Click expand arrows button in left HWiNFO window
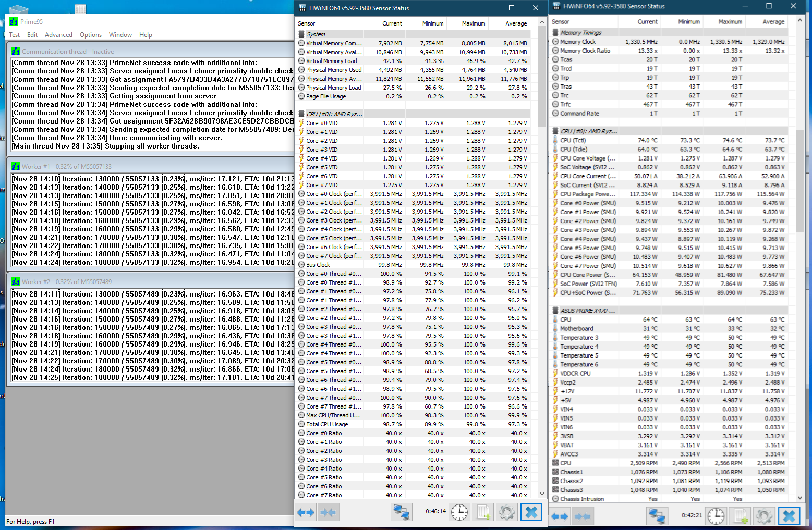 point(306,512)
